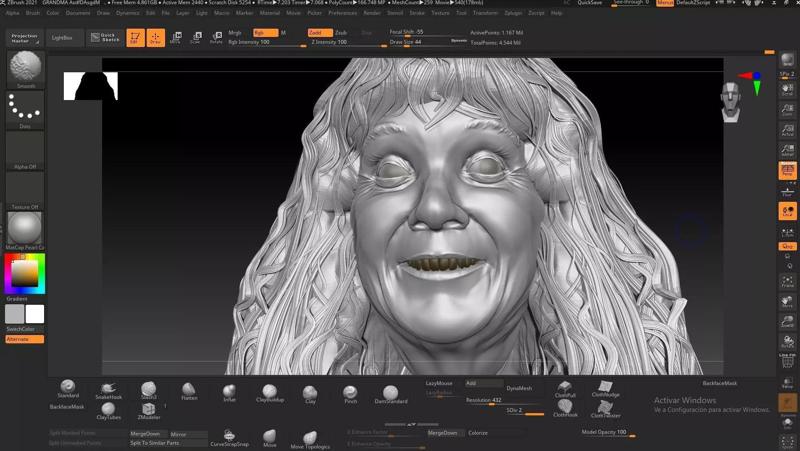Click the LightBox button
This screenshot has width=800, height=451.
62,37
